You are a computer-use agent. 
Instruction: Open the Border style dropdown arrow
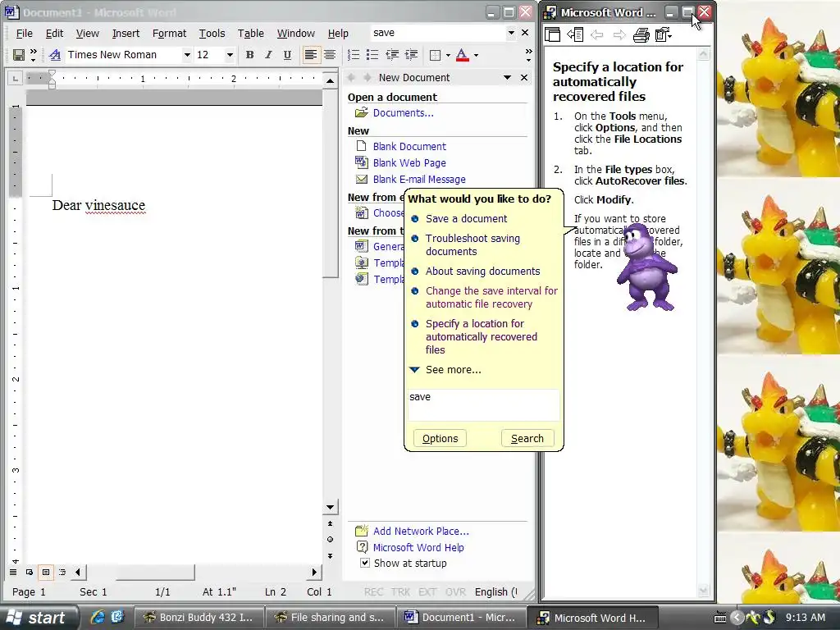point(449,55)
